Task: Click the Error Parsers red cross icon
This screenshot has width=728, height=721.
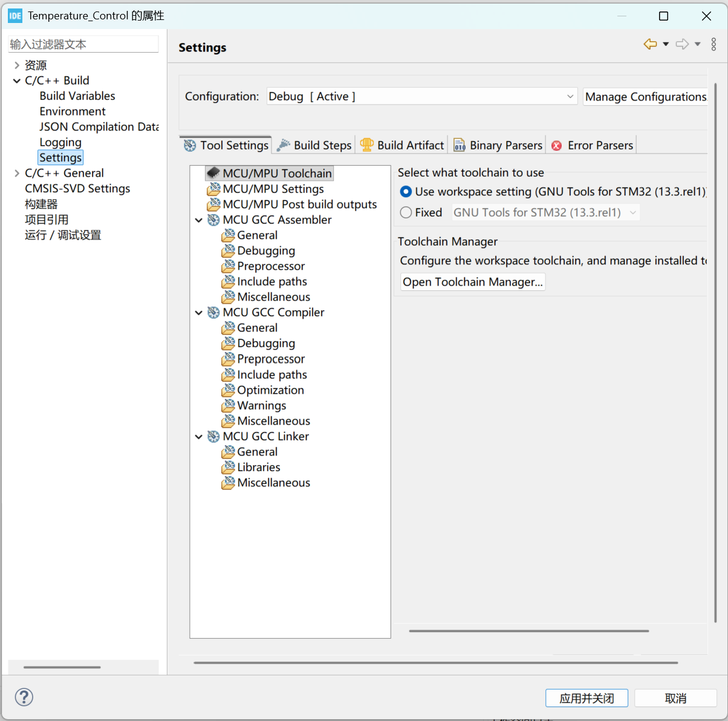Action: (556, 145)
